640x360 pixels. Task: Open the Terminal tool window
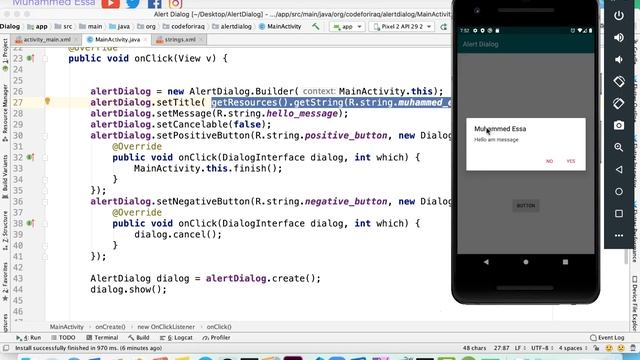[x=102, y=338]
